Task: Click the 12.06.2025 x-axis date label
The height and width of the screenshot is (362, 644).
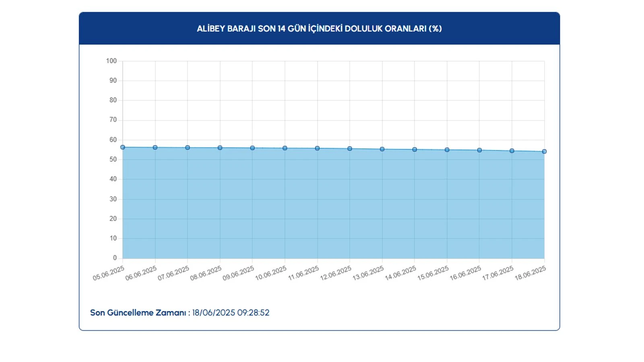Action: click(x=336, y=274)
